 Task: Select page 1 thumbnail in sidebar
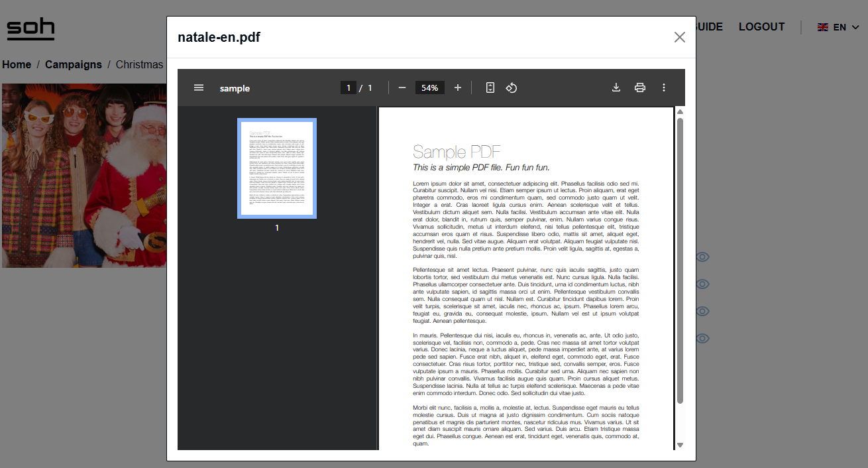tap(277, 168)
